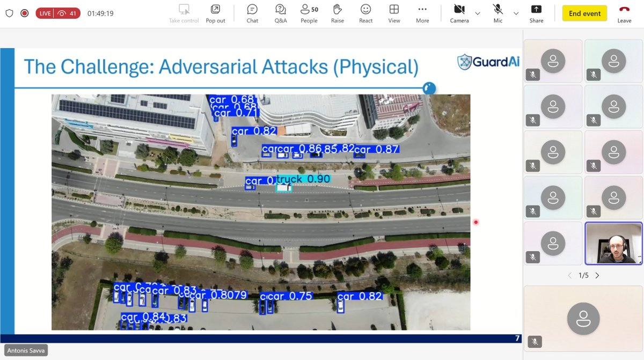Screen dimensions: 644x360
Task: Select the presenter's video tile
Action: (x=613, y=244)
